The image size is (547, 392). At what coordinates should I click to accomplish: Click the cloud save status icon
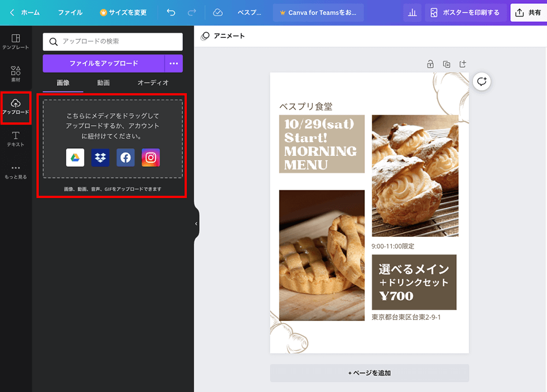[x=218, y=13]
